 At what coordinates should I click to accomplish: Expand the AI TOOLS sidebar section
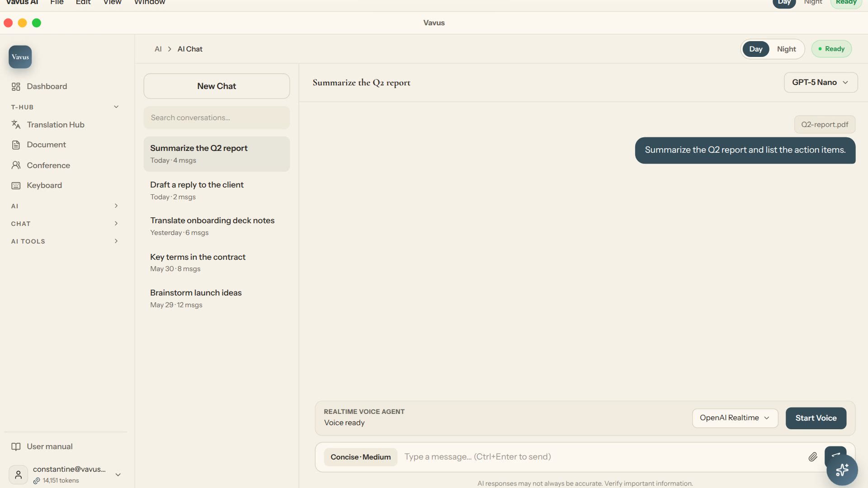coord(116,241)
